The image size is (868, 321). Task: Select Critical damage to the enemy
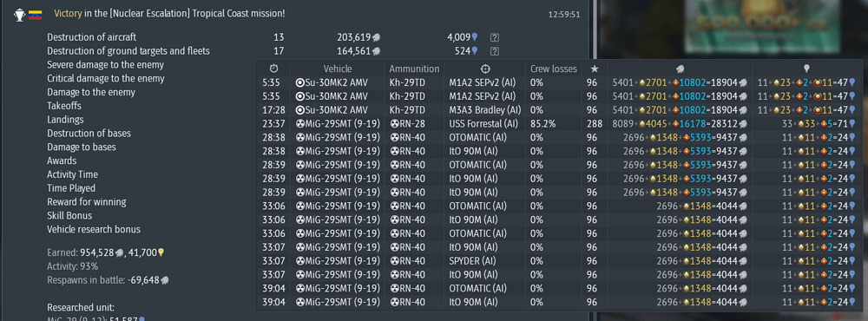pos(106,79)
